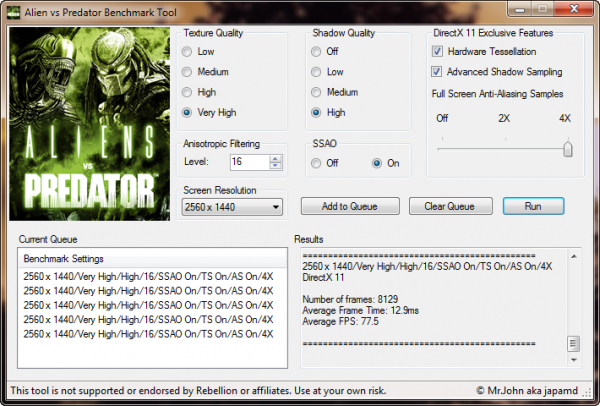Click the Number of frames: 8129 line
The image size is (600, 406).
point(350,299)
